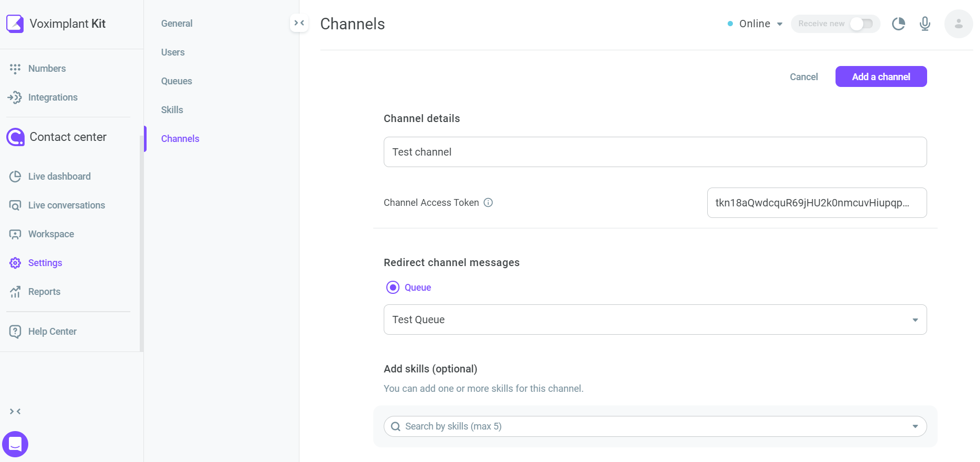Click the Cancel button
Image resolution: width=980 pixels, height=462 pixels.
pyautogui.click(x=804, y=77)
